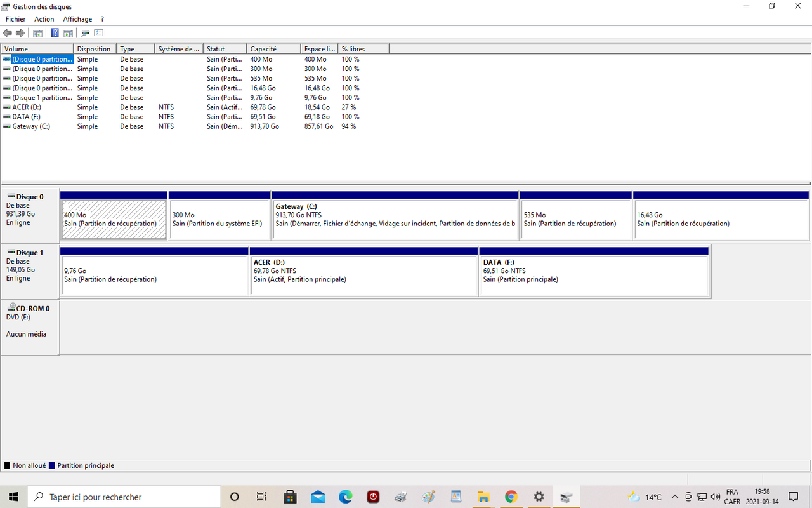Click the 27 % free value

[x=349, y=107]
